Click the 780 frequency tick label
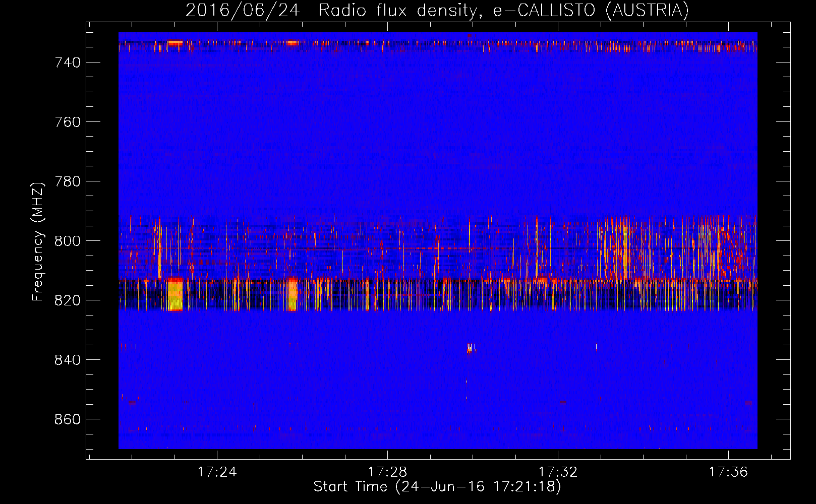Image resolution: width=816 pixels, height=504 pixels. point(68,181)
